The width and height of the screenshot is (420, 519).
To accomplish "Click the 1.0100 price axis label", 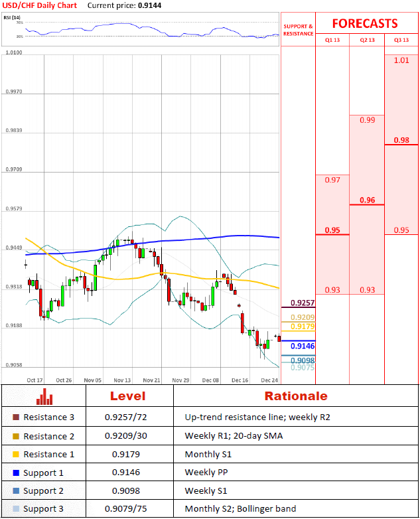I will (14, 52).
